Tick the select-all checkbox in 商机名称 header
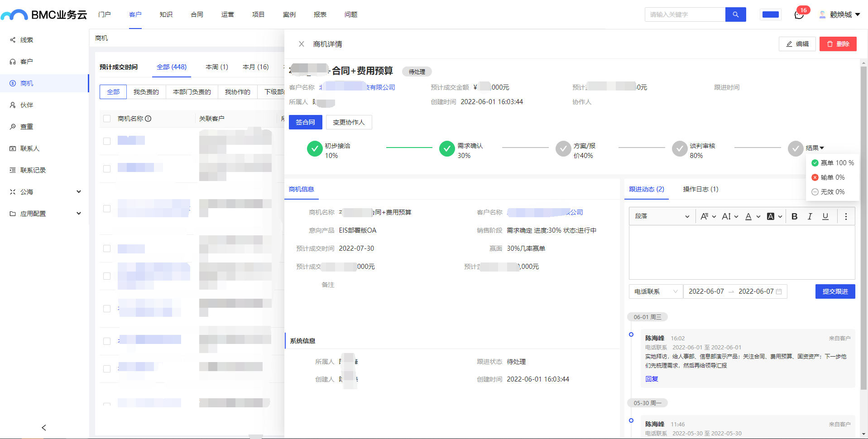The image size is (868, 439). (107, 119)
